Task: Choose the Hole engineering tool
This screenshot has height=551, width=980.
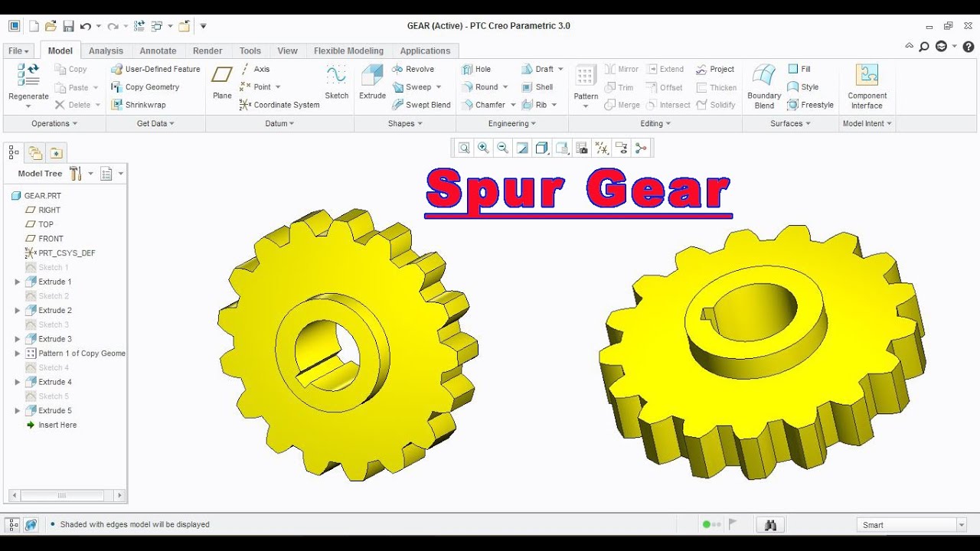Action: tap(475, 69)
